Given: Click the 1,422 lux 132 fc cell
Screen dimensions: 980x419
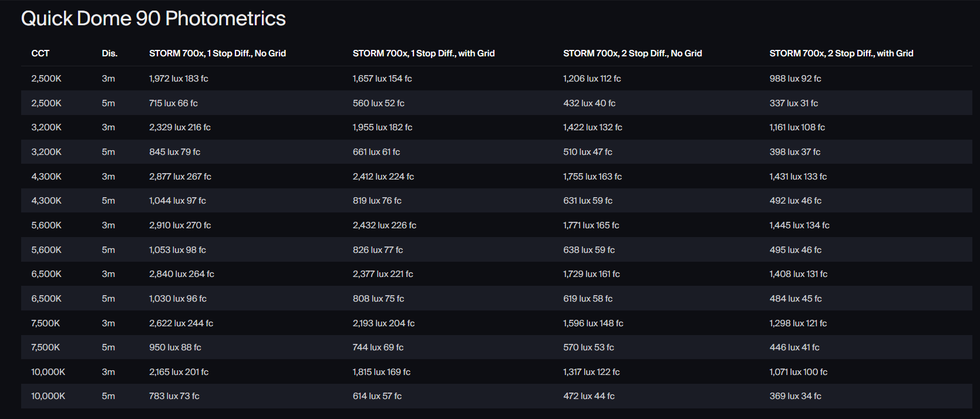Looking at the screenshot, I should pos(592,127).
